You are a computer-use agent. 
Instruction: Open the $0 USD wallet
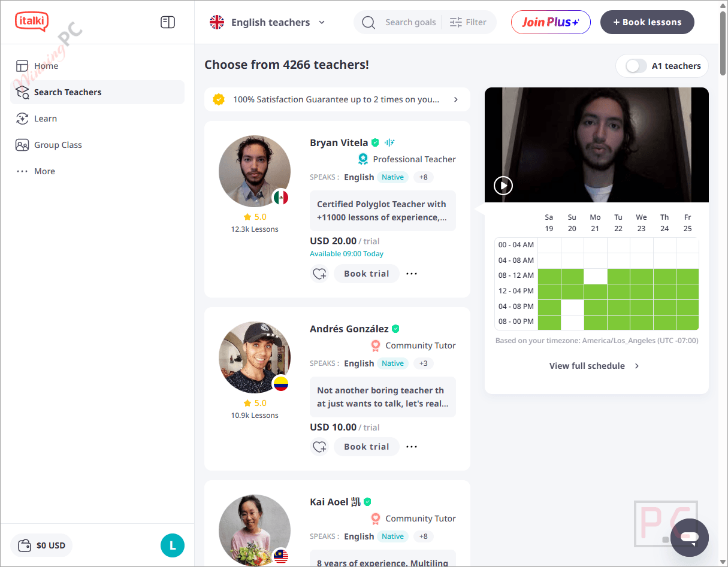(x=41, y=545)
